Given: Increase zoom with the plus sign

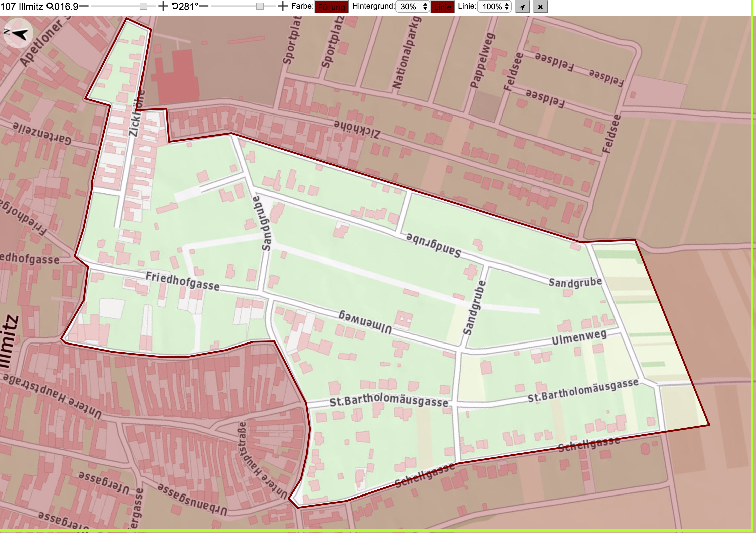Looking at the screenshot, I should click(163, 6).
